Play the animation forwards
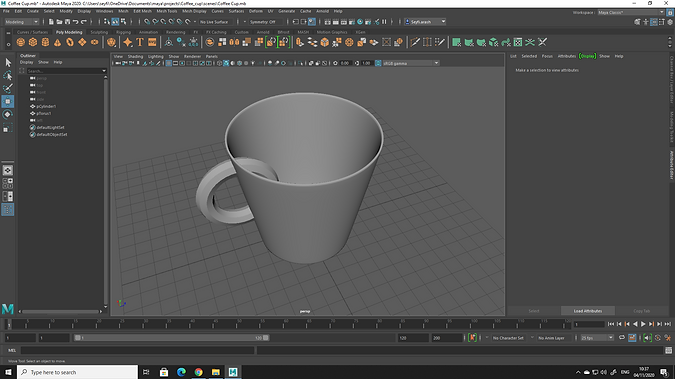Viewport: 675px width, 379px height. [x=643, y=324]
